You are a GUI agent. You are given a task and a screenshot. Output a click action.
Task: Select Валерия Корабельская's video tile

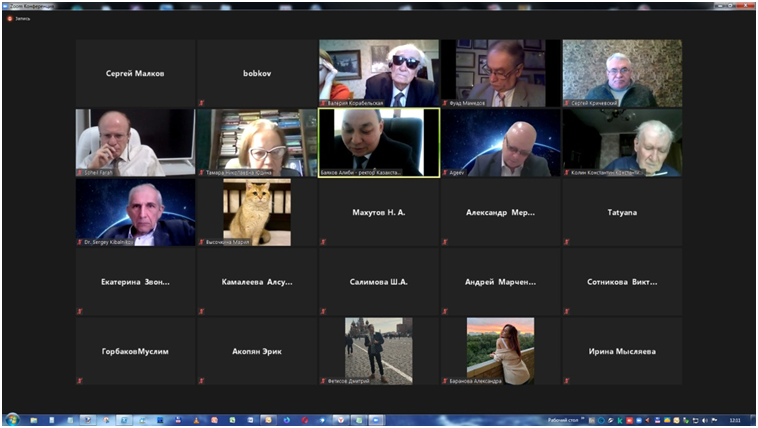click(x=379, y=72)
